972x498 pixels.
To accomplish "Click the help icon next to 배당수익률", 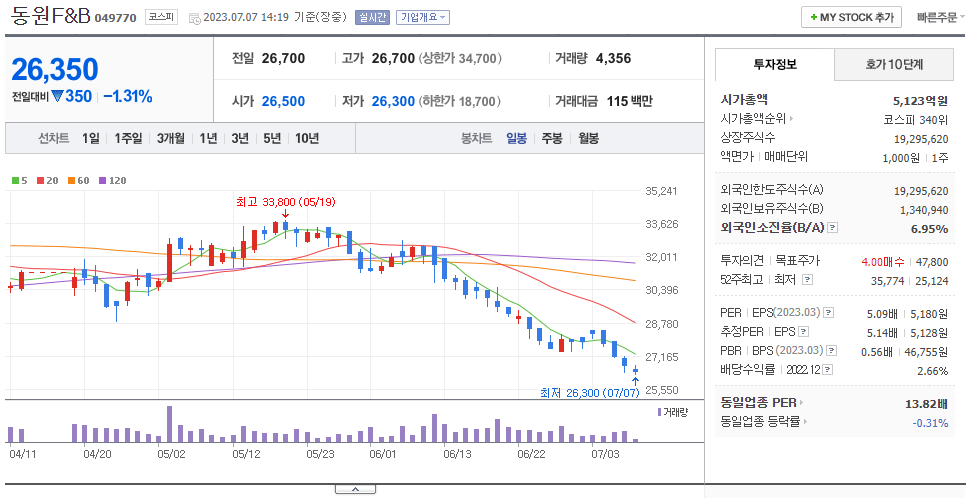I will 828,370.
